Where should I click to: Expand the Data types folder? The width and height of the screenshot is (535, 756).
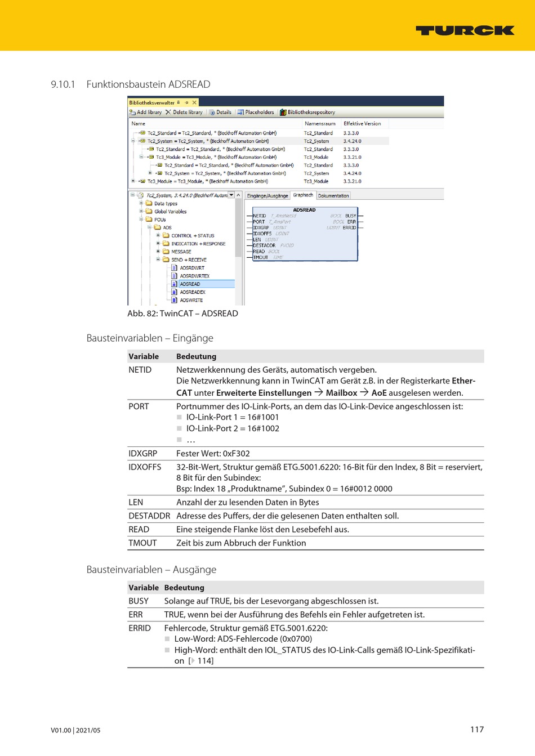(141, 203)
